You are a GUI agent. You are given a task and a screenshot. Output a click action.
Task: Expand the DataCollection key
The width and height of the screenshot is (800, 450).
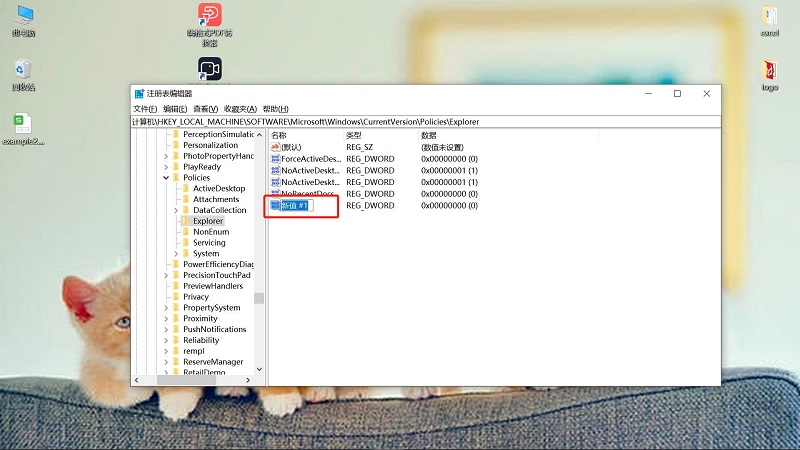(x=176, y=210)
